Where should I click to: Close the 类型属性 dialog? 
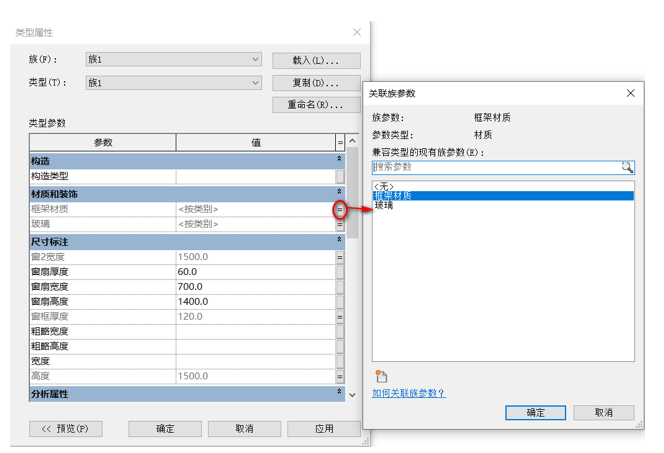click(x=357, y=32)
